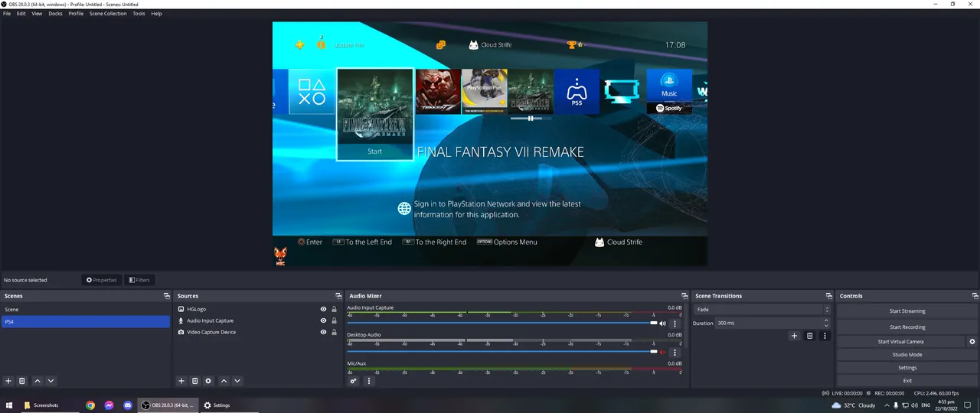The width and height of the screenshot is (980, 413).
Task: Remove scene transition using trash icon
Action: [809, 336]
